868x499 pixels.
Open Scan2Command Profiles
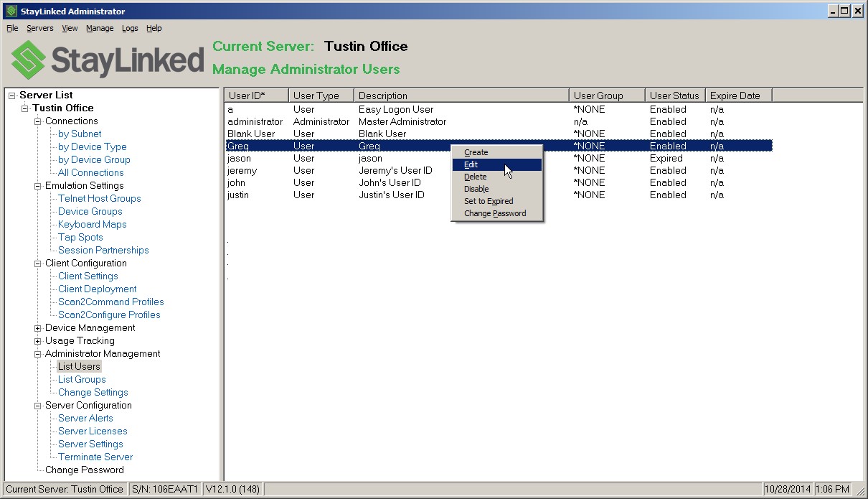pos(110,302)
